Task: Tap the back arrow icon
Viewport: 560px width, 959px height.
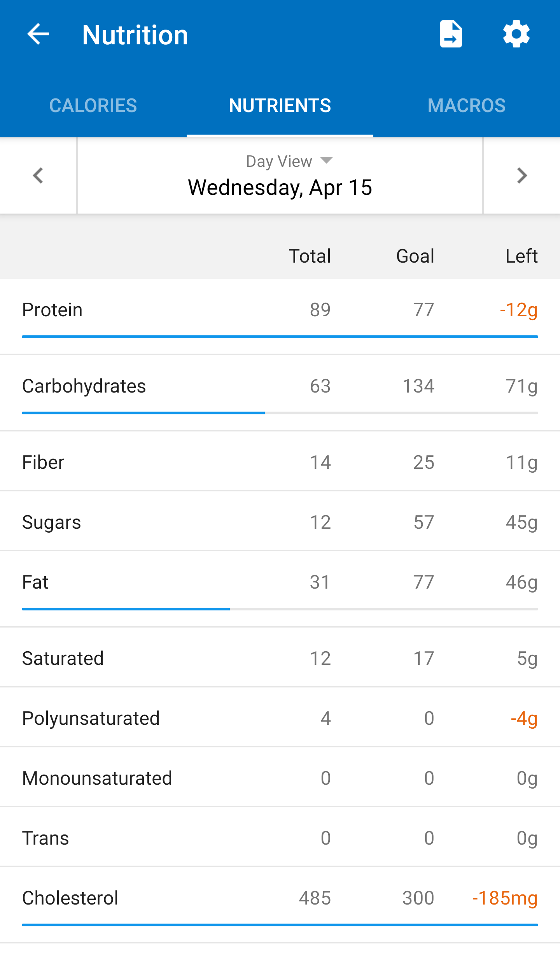Action: coord(38,34)
